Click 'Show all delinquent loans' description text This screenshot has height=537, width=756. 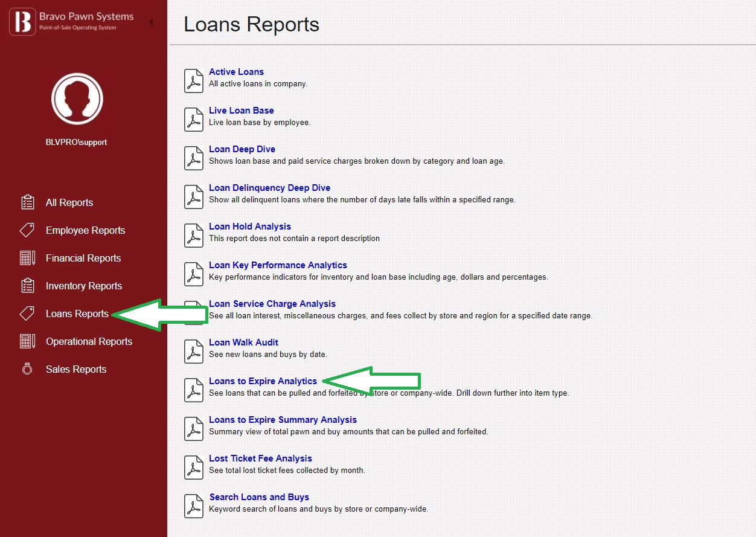point(362,200)
